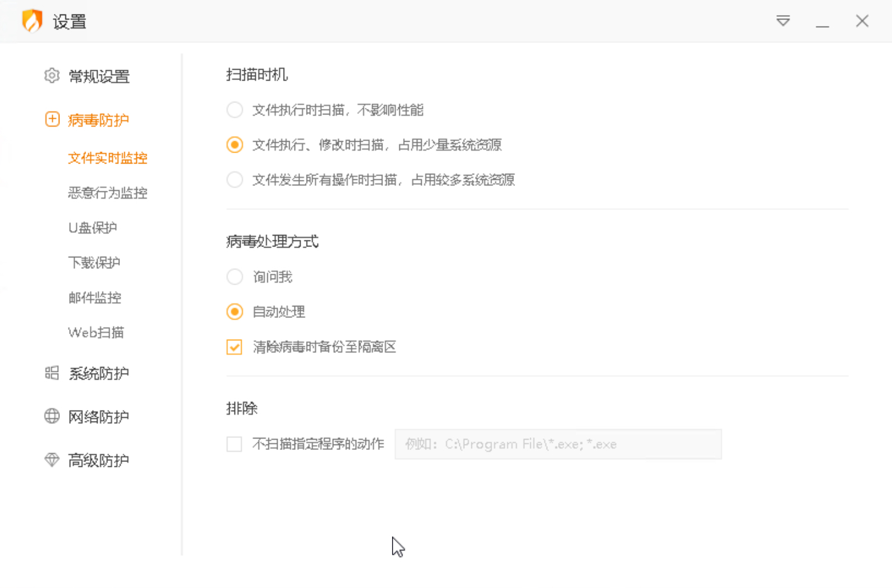Expand the 网络防护 category

(x=99, y=417)
